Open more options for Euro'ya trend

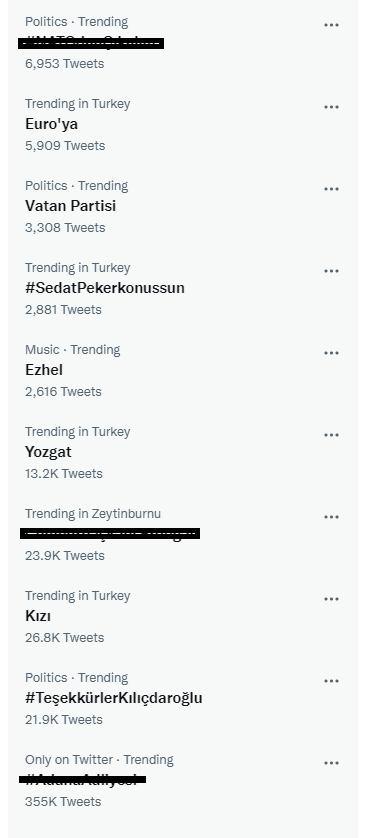331,107
